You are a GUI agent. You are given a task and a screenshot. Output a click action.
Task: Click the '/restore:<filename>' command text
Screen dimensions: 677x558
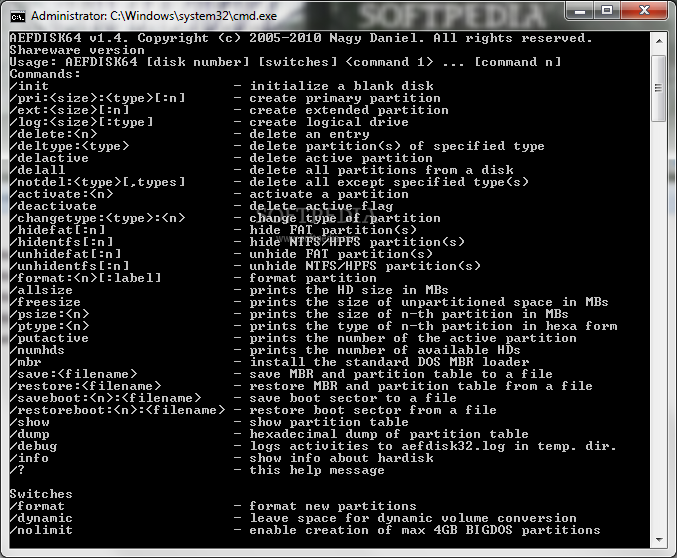[x=85, y=386]
